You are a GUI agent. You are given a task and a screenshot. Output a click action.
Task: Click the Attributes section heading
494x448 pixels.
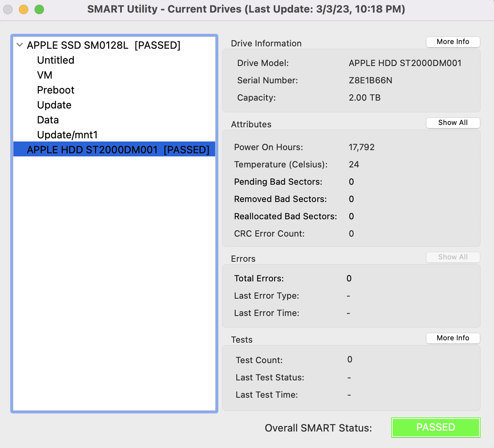point(251,124)
